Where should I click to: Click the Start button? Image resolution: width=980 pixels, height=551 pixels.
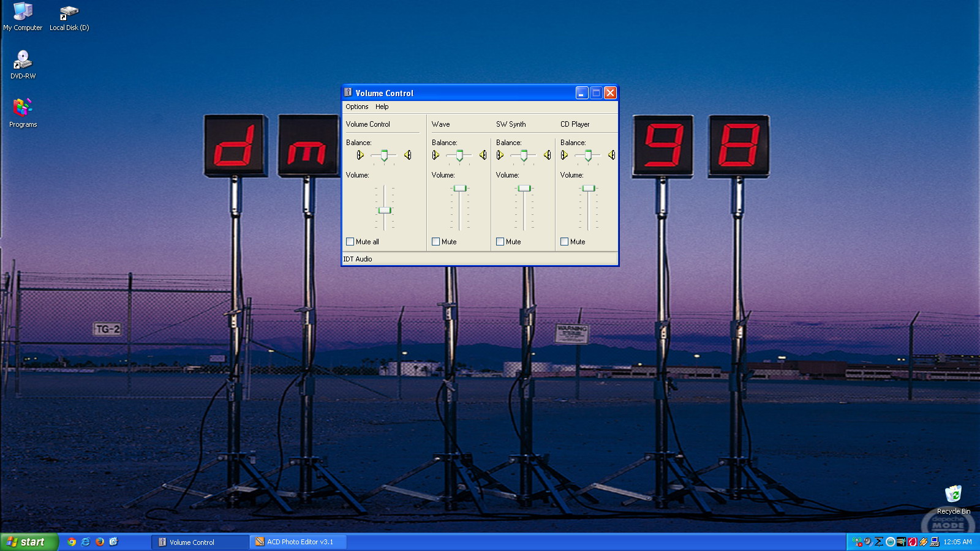(29, 542)
